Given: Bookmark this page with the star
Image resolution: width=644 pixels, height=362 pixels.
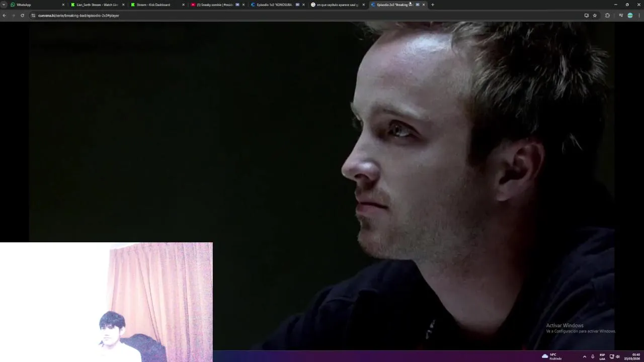Looking at the screenshot, I should pyautogui.click(x=595, y=16).
